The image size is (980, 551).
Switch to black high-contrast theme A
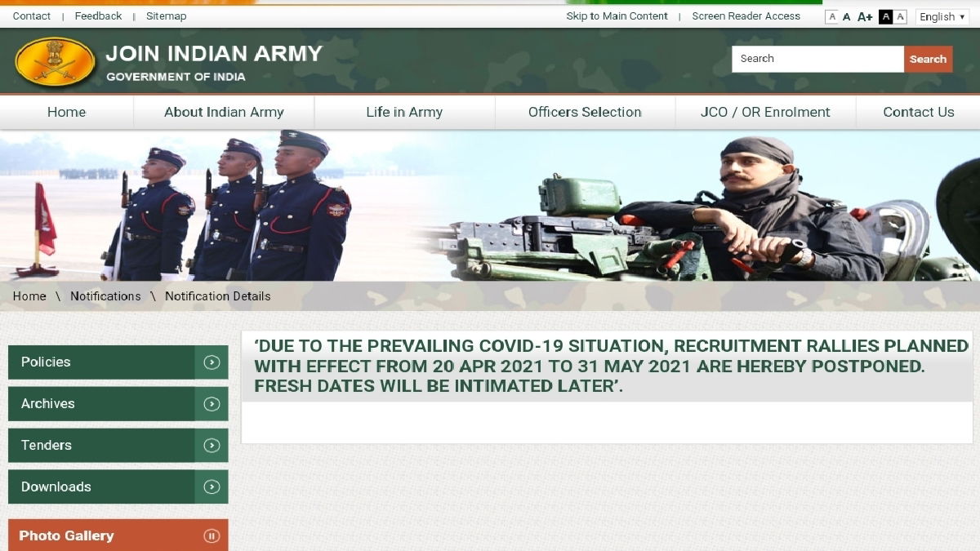pyautogui.click(x=885, y=17)
